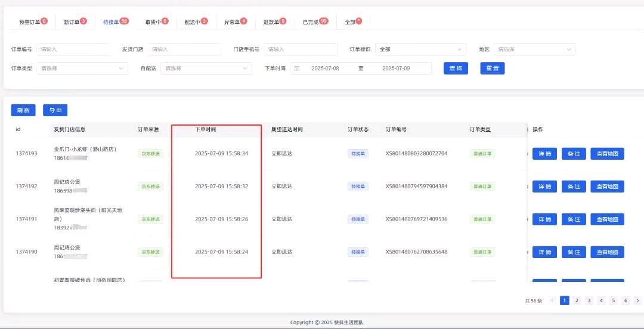
Task: Click order number XS801480803280072704
Action: (x=416, y=154)
